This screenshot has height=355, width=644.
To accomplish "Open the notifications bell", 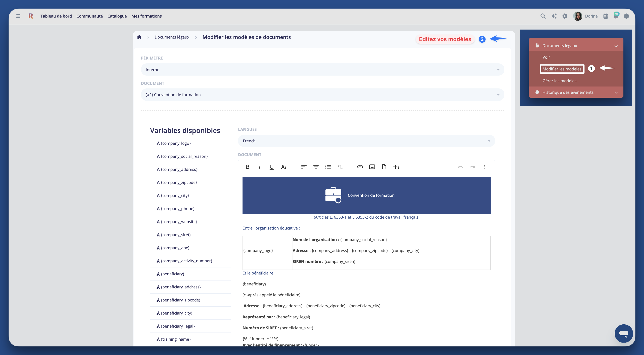I will click(616, 16).
